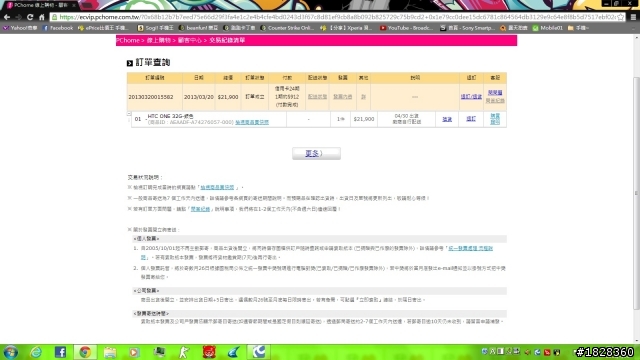
Task: Collapse the order item row expander
Action: click(x=129, y=114)
